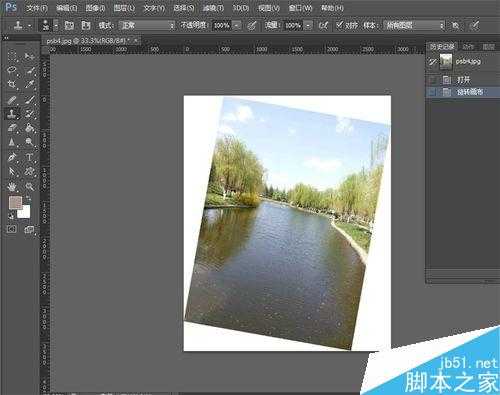Select the Rectangular Marquee tool
This screenshot has height=395, width=500.
point(12,56)
